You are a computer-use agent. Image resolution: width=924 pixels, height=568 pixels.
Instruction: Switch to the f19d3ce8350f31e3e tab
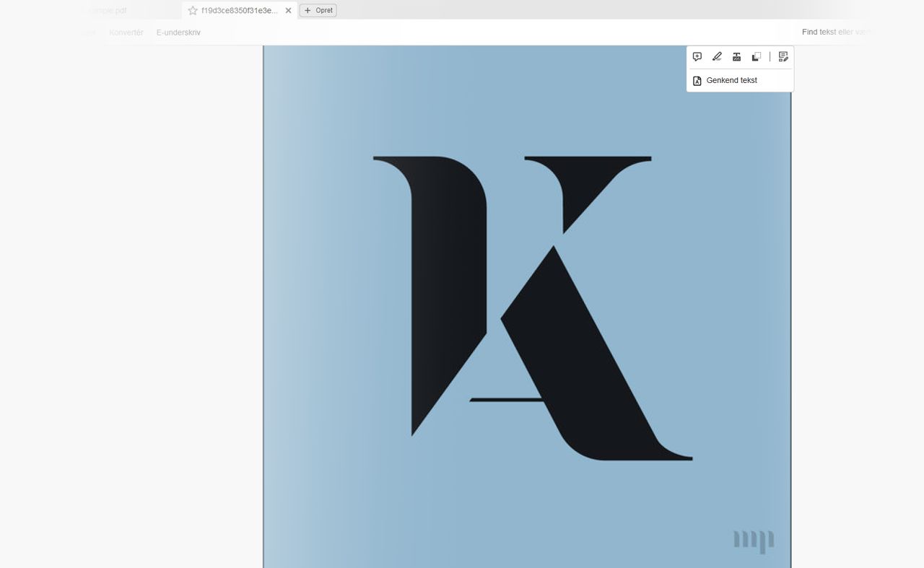point(240,11)
